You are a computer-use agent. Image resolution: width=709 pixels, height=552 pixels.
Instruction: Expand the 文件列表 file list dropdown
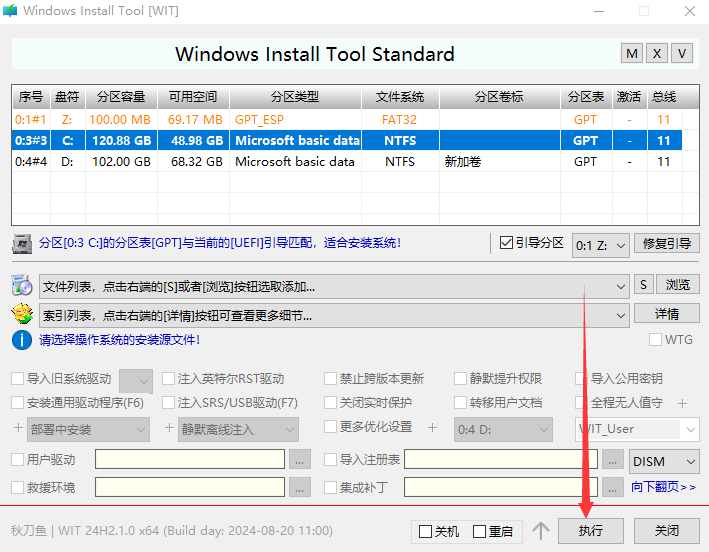click(334, 287)
